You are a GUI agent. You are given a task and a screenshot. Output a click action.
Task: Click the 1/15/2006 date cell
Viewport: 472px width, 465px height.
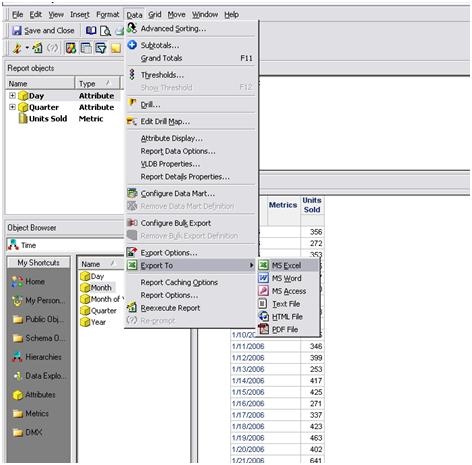click(248, 392)
